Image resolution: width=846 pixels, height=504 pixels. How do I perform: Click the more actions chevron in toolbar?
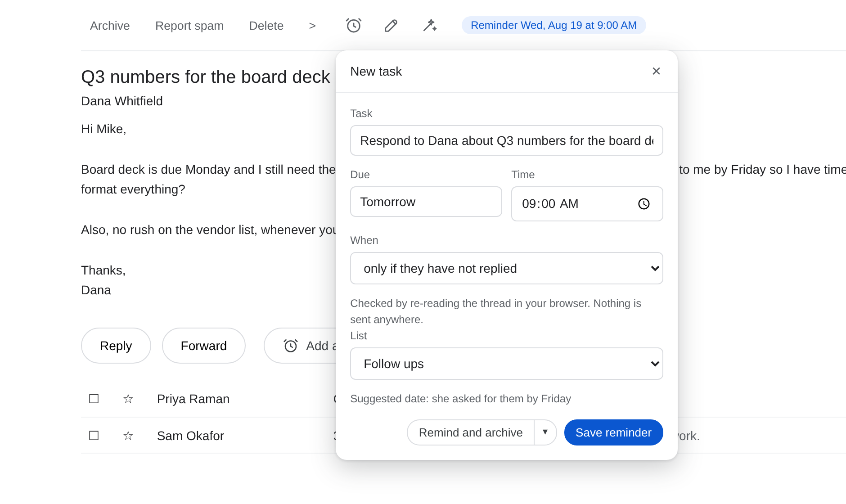pos(312,26)
